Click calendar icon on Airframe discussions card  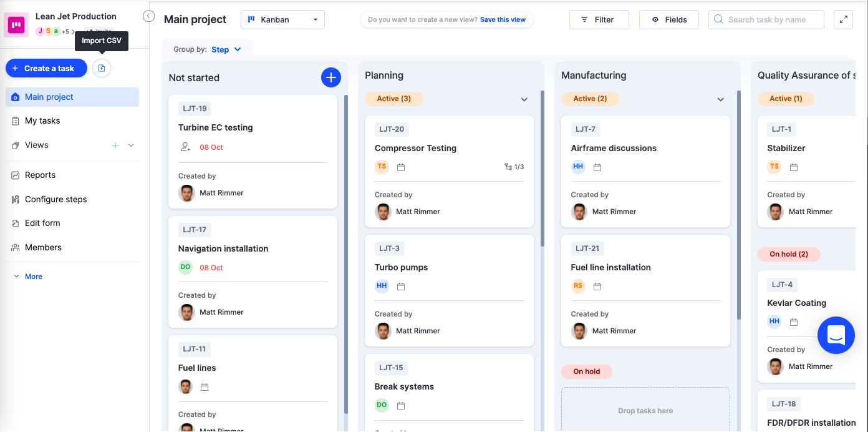(x=597, y=167)
